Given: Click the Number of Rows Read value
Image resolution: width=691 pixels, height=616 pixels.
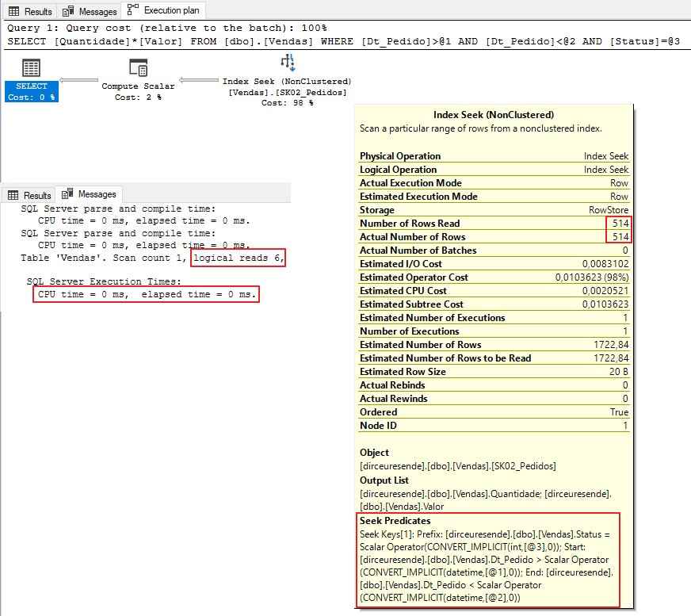Looking at the screenshot, I should pos(620,224).
